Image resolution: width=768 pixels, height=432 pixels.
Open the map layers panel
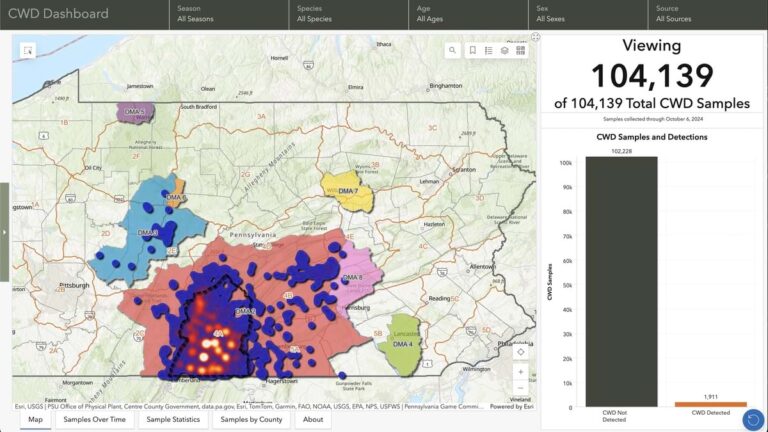pyautogui.click(x=504, y=50)
